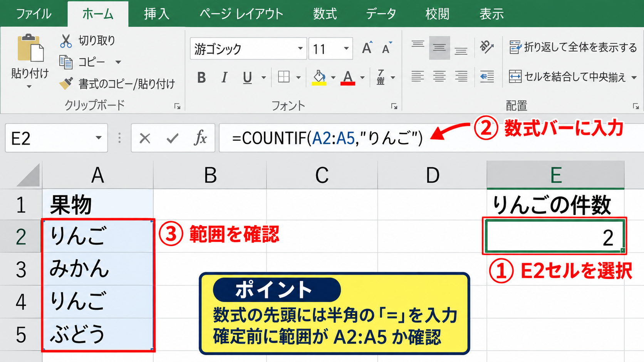Open the 游ゴシック font name dropdown
This screenshot has height=362, width=644.
tap(300, 48)
